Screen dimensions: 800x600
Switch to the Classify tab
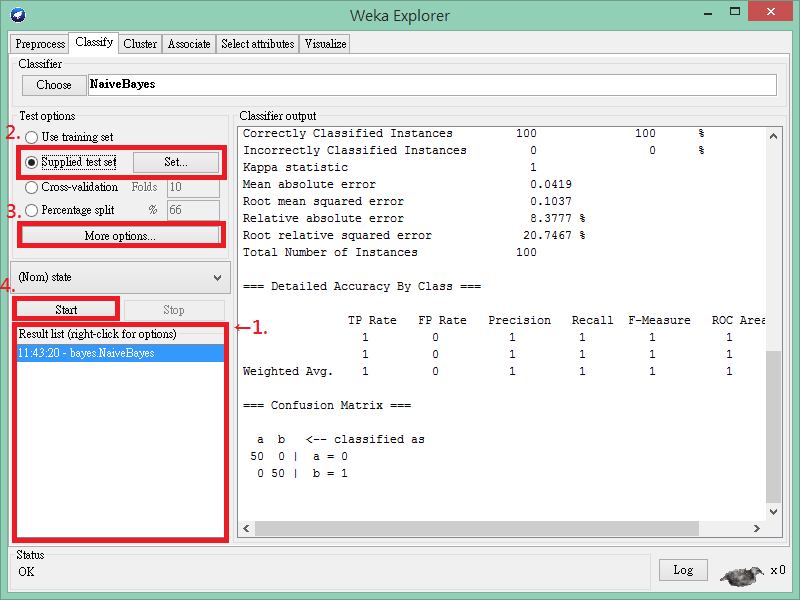(94, 42)
